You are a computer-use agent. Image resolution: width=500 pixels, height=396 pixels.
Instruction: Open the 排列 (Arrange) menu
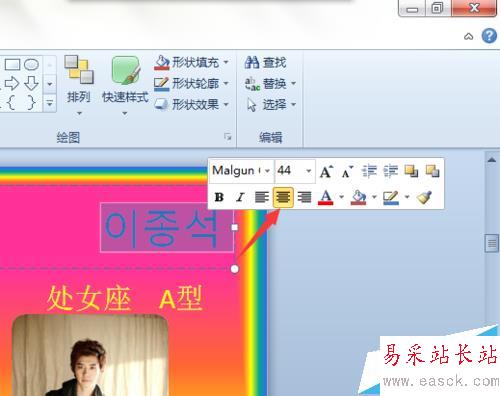coord(79,86)
